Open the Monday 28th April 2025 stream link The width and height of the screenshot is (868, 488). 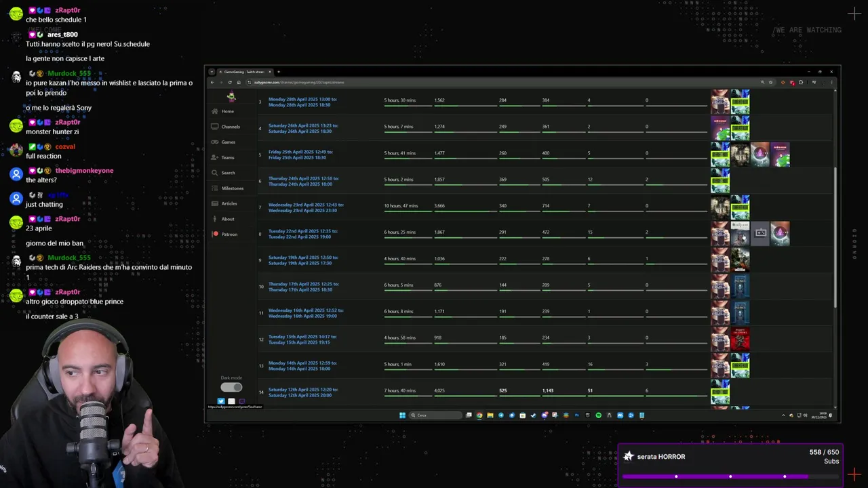click(302, 102)
